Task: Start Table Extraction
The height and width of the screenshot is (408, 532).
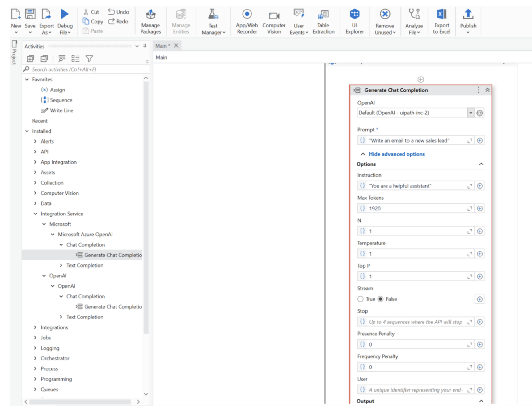Action: point(323,22)
